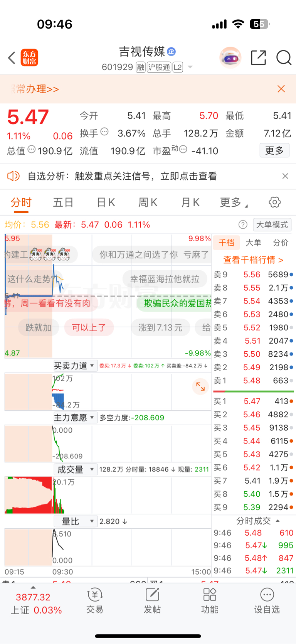Switch to the 分时 tab
Screen dimensions: 296x644
coord(21,202)
